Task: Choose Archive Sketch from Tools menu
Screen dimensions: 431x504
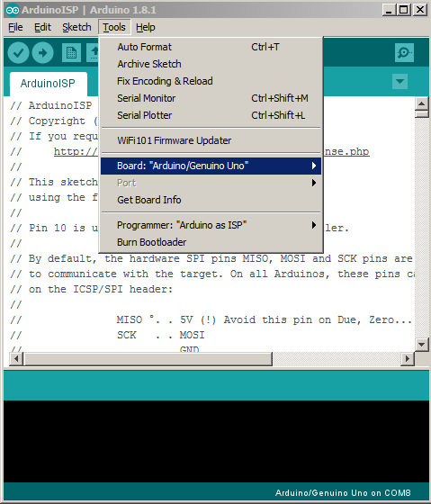Action: 211,64
